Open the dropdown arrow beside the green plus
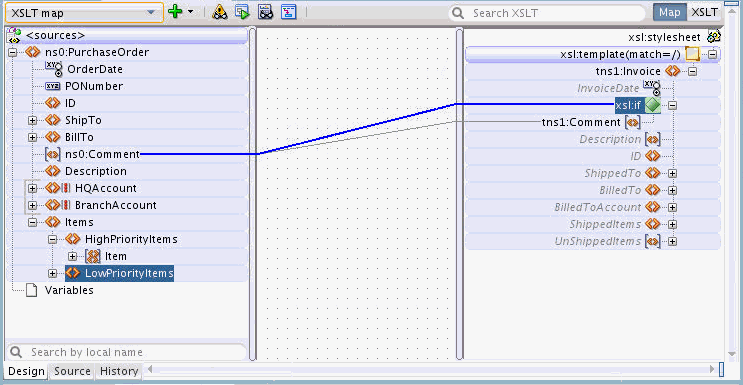The image size is (743, 385). tap(190, 12)
